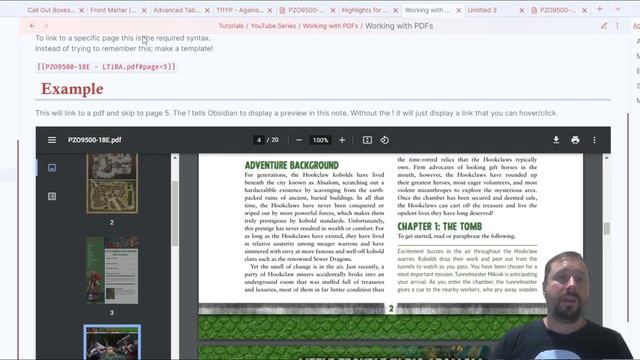The image size is (640, 360).
Task: Switch to the TftYP - Agains tab
Action: pyautogui.click(x=240, y=10)
